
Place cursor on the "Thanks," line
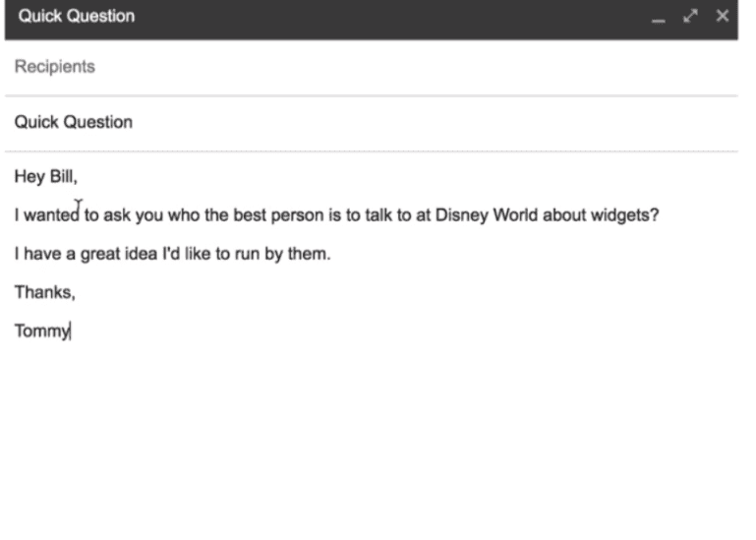point(45,292)
